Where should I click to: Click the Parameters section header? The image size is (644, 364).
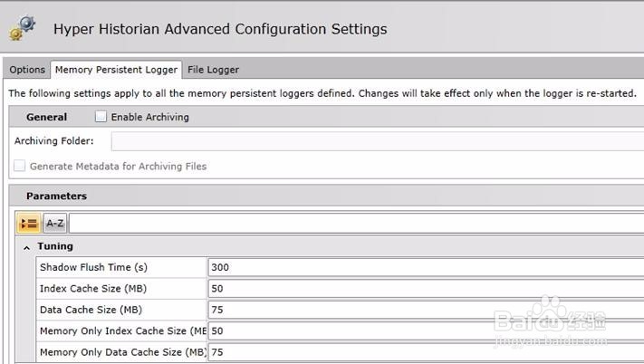tap(56, 196)
